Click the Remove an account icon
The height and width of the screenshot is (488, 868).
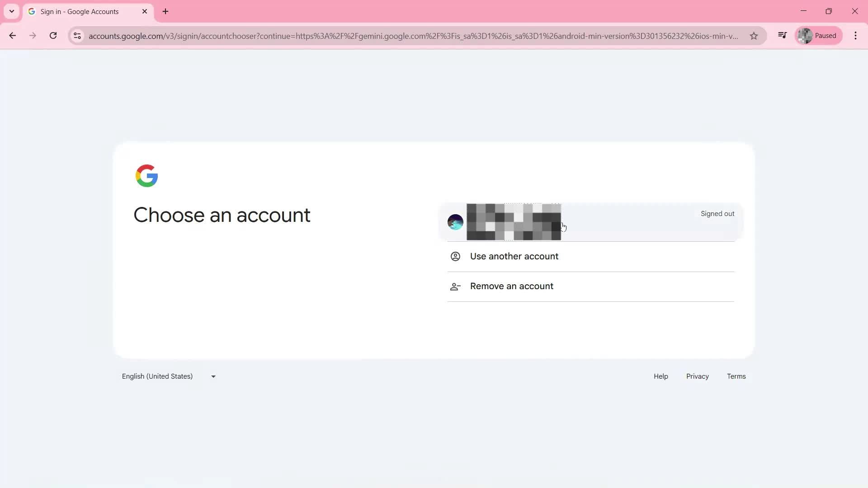click(x=455, y=286)
